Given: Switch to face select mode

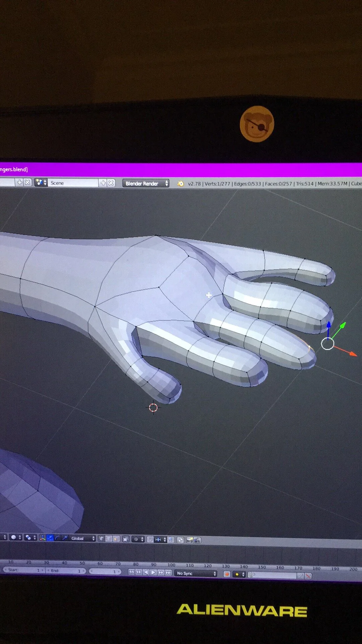Looking at the screenshot, I should (x=116, y=539).
